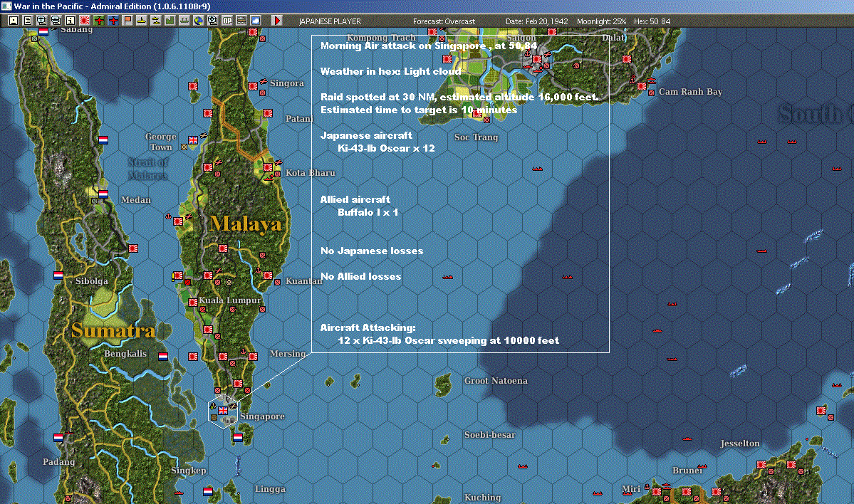
Task: Select the red ship icon left of 'No Allied losses'
Action: (x=448, y=277)
